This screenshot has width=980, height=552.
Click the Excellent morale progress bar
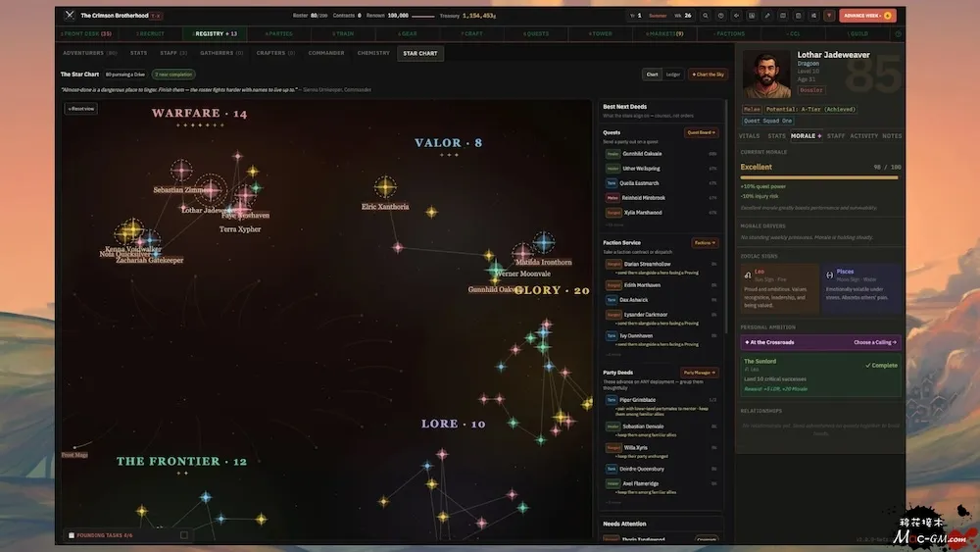point(818,177)
